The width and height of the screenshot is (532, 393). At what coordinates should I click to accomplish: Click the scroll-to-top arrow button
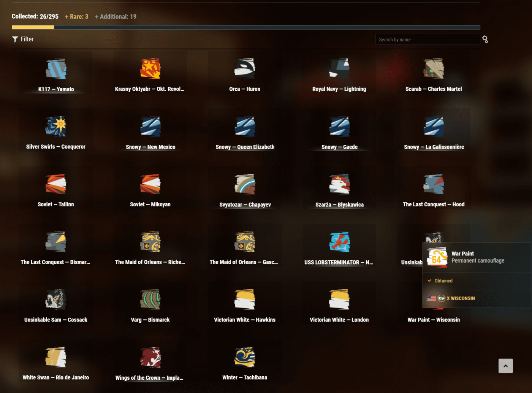click(x=505, y=366)
